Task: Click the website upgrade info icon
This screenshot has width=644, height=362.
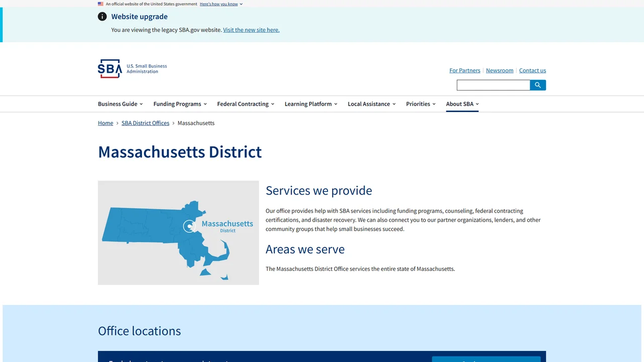Action: 102,17
